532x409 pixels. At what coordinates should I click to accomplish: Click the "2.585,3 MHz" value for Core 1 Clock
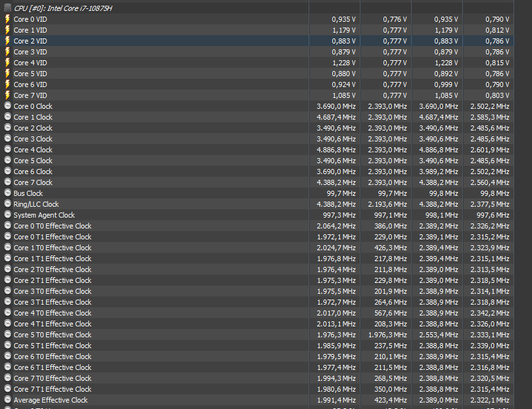click(490, 117)
